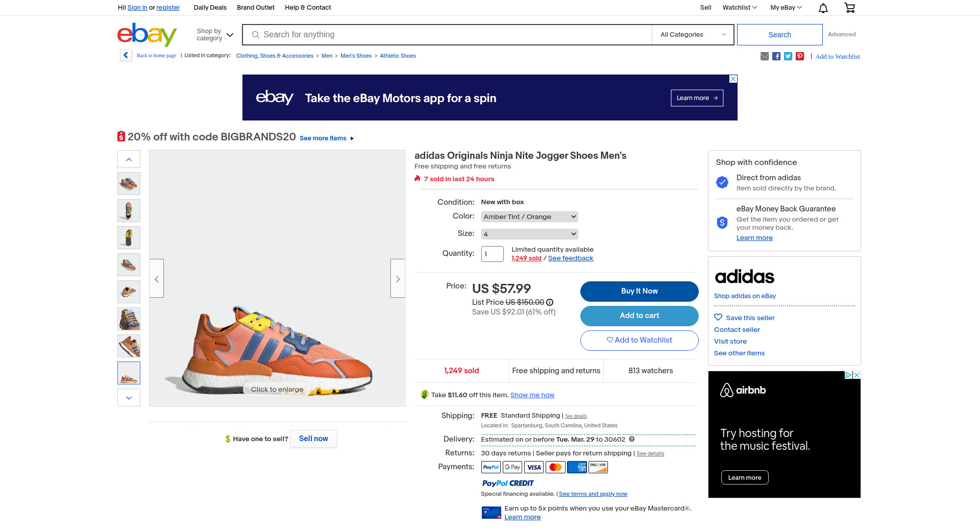Click the delivery estimate help icon
This screenshot has height=531, width=980.
pyautogui.click(x=631, y=439)
